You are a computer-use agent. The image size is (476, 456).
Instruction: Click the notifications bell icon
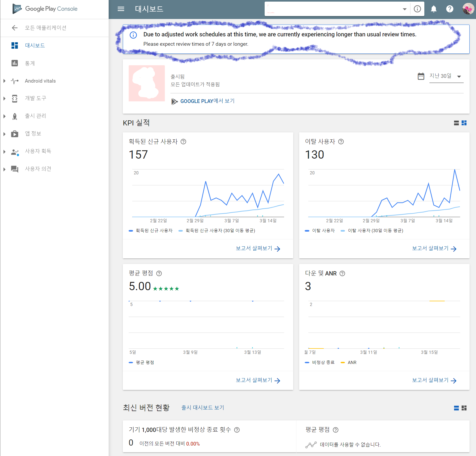pos(433,9)
